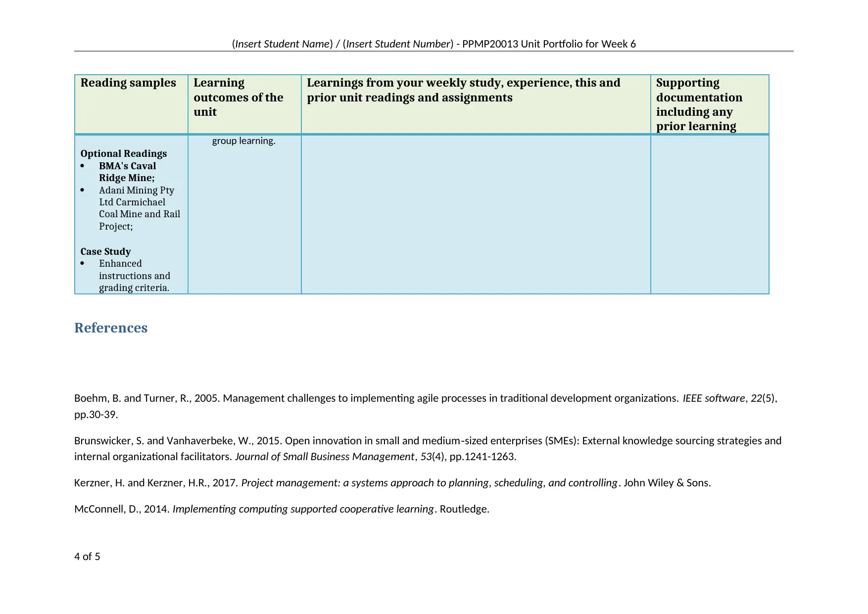
Task: Click 'Journal of Small Business Management' title
Action: pyautogui.click(x=324, y=457)
